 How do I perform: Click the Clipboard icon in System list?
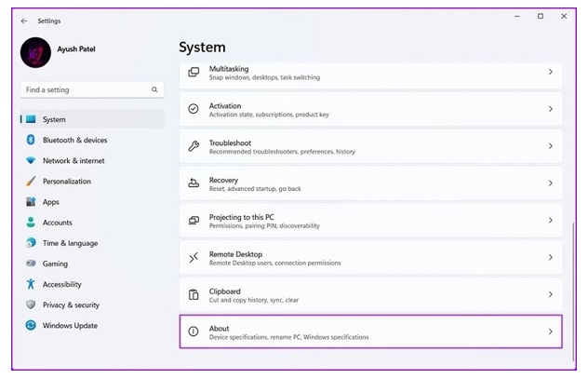(x=194, y=294)
